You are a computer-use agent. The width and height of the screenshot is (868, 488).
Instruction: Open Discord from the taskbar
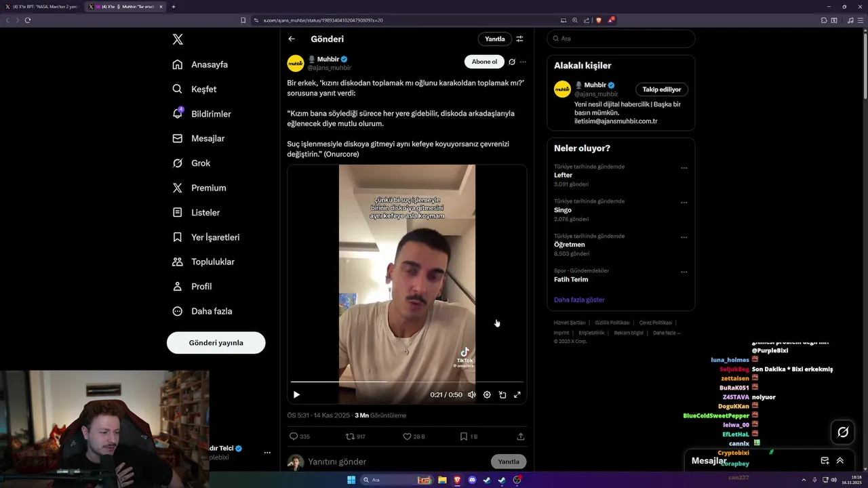pyautogui.click(x=472, y=480)
